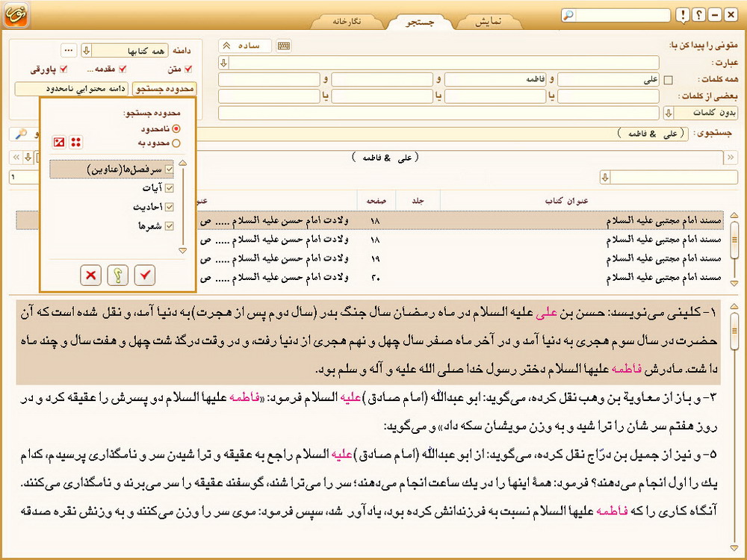Image resolution: width=747 pixels, height=560 pixels.
Task: Confirm the search scope with the red checkmark
Action: [145, 275]
